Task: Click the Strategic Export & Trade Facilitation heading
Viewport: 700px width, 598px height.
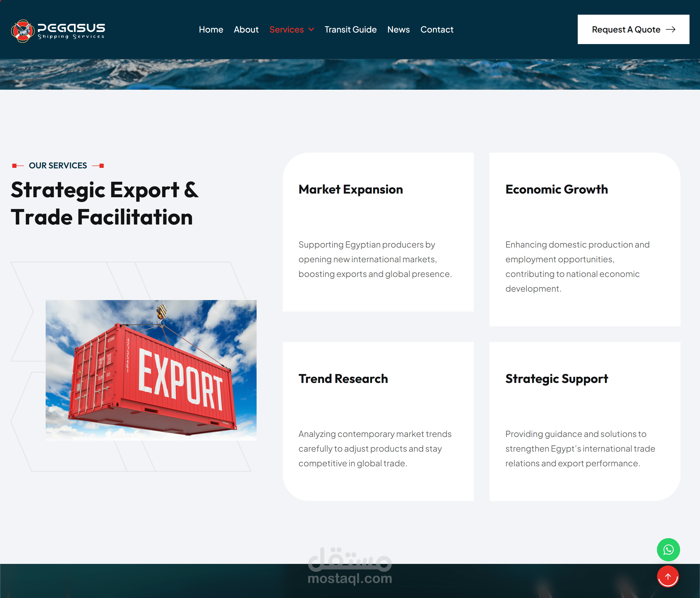Action: coord(105,203)
